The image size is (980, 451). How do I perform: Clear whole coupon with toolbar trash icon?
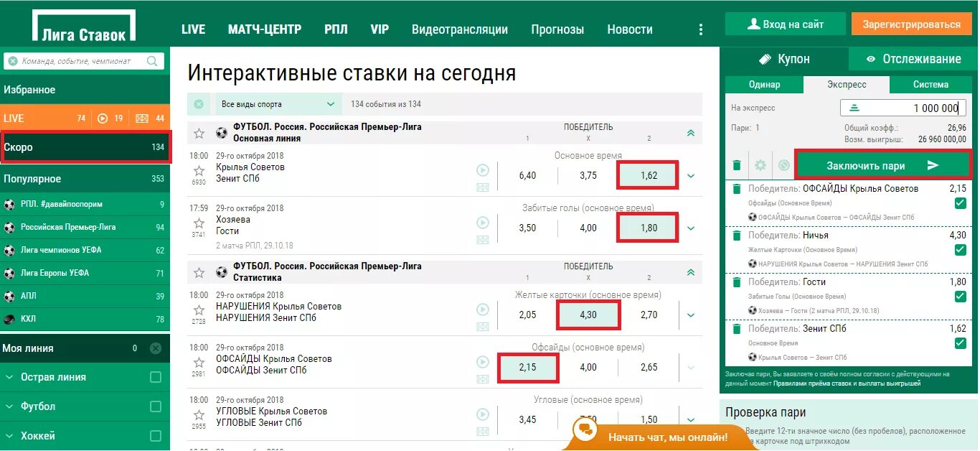[736, 165]
